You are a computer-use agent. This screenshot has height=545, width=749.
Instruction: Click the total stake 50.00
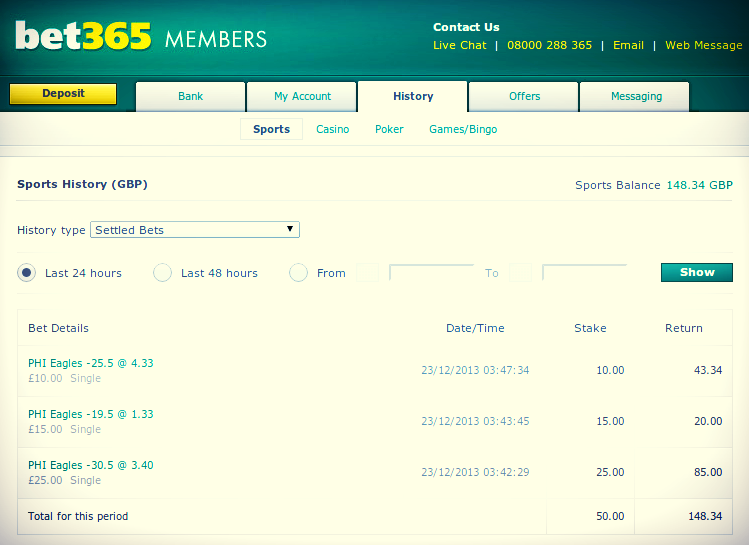pos(610,516)
